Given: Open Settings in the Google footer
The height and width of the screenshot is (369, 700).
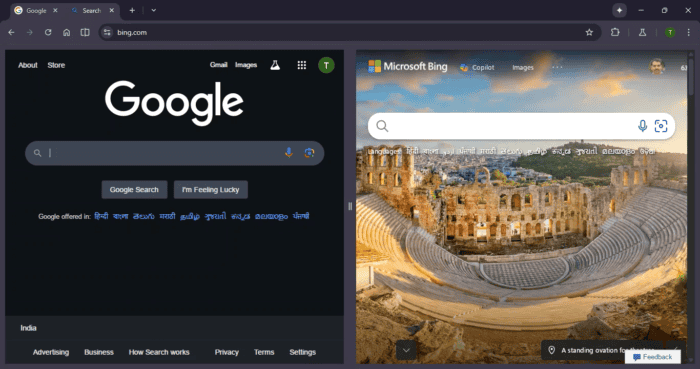Looking at the screenshot, I should coord(302,352).
